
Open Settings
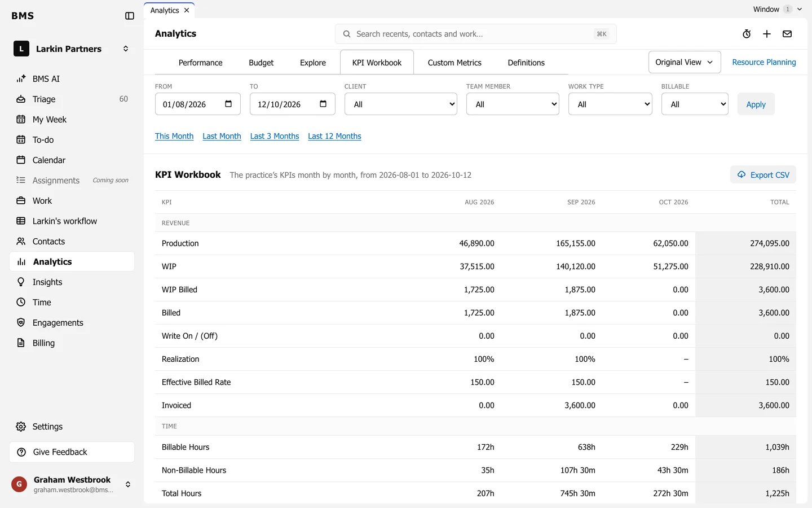tap(72, 427)
